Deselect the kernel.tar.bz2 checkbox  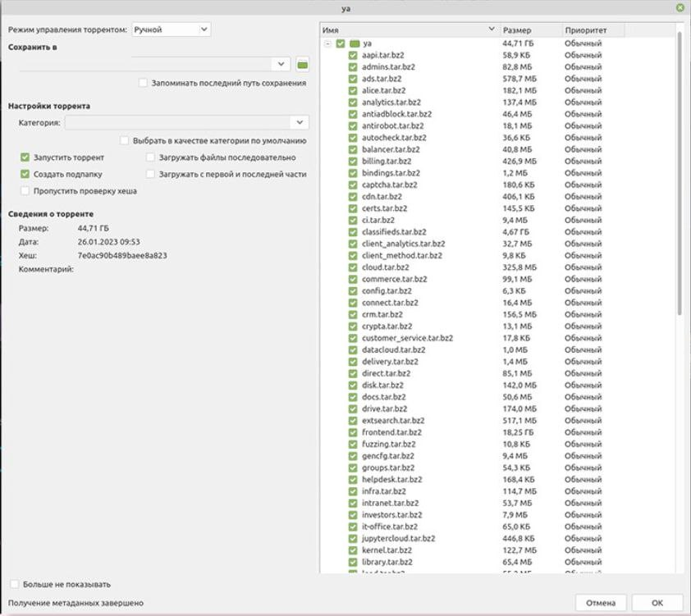coord(353,550)
